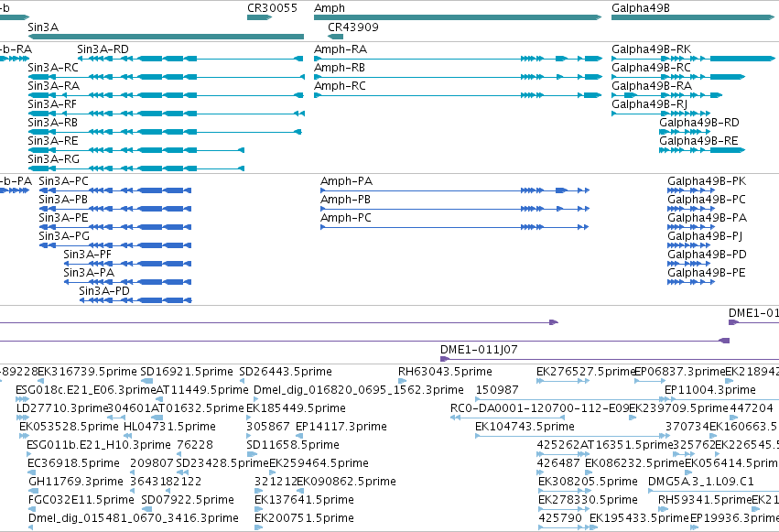Select EST EK185449.5prime
779x532 pixels.
point(251,418)
